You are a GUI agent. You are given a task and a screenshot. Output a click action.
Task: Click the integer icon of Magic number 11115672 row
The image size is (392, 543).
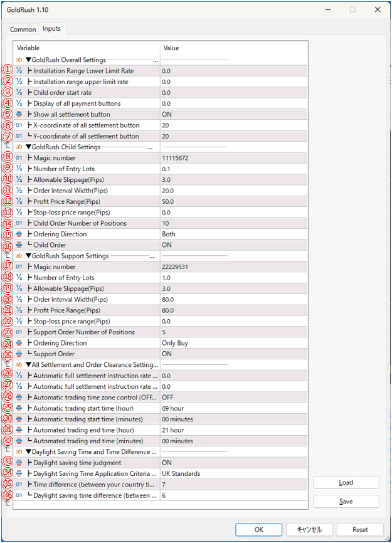click(19, 158)
